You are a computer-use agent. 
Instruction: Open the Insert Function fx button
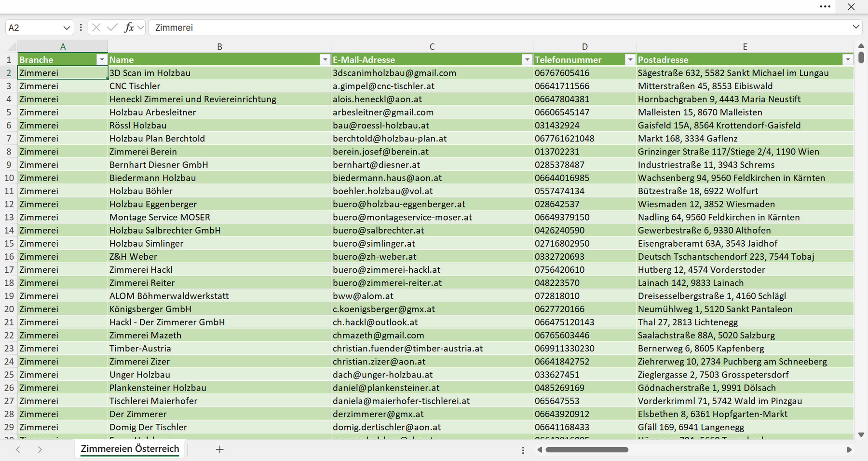[129, 28]
